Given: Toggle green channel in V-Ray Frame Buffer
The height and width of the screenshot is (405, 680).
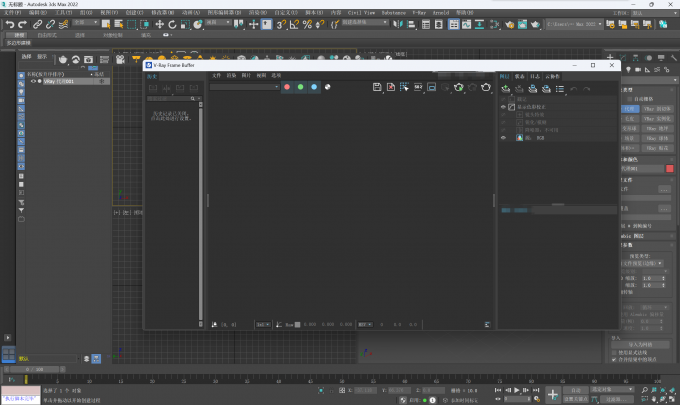Looking at the screenshot, I should pos(301,87).
